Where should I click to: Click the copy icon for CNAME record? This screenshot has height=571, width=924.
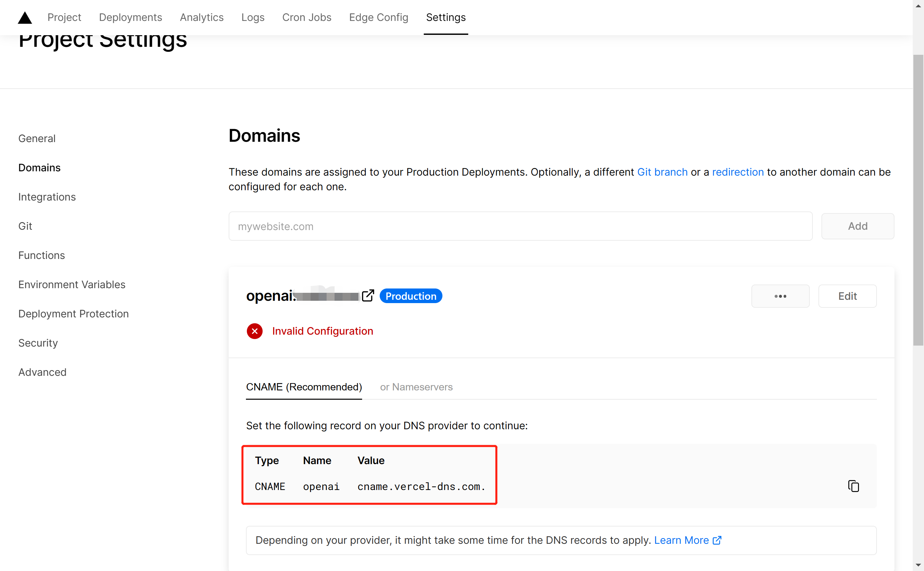(853, 486)
